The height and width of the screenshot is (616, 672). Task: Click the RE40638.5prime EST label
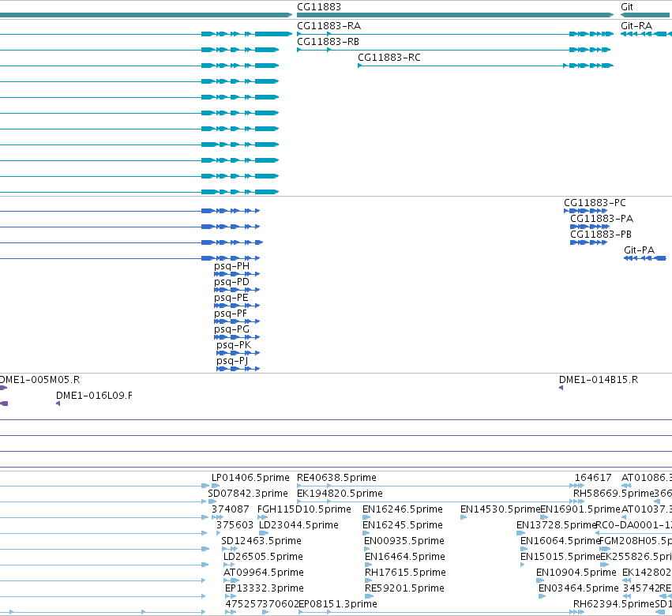[x=336, y=478]
